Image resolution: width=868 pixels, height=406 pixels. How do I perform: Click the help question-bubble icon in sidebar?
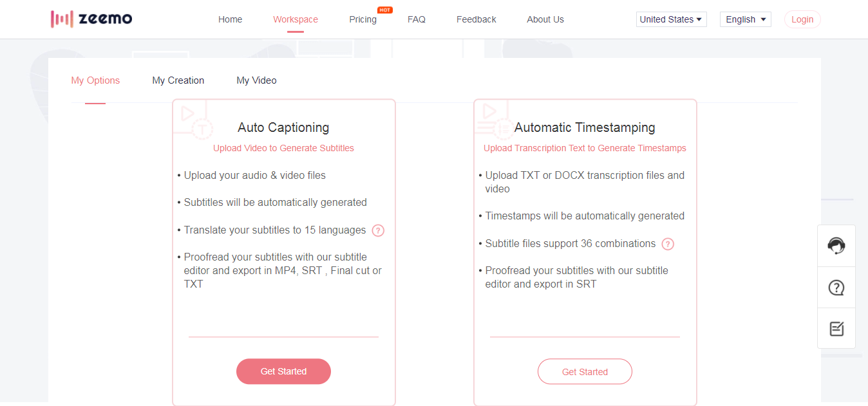click(x=836, y=287)
